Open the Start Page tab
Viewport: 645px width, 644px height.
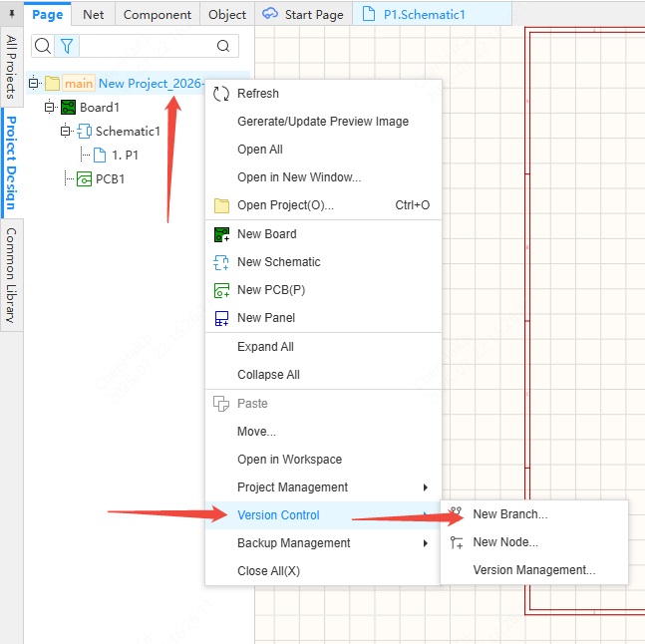(303, 15)
